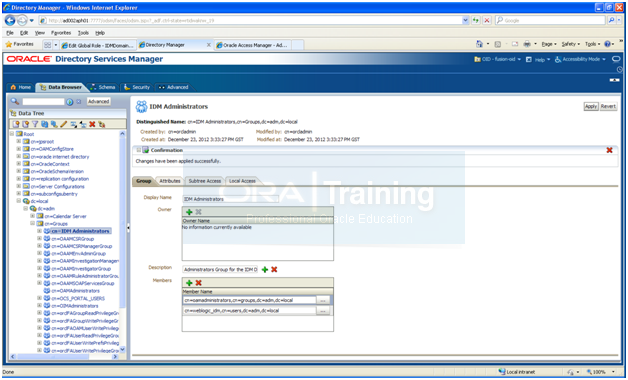The height and width of the screenshot is (380, 628).
Task: Remove selected member with the red X icon
Action: pos(198,283)
